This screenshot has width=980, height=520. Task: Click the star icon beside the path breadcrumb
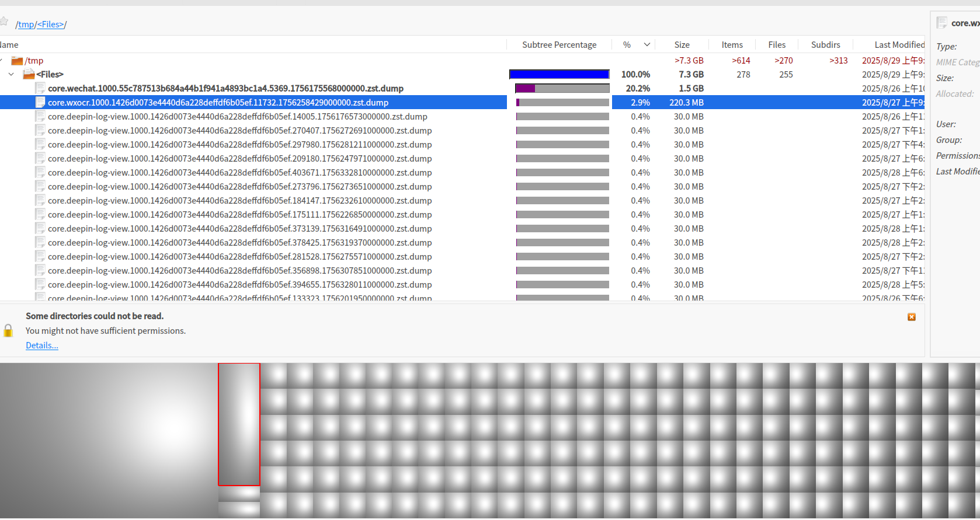pos(4,22)
